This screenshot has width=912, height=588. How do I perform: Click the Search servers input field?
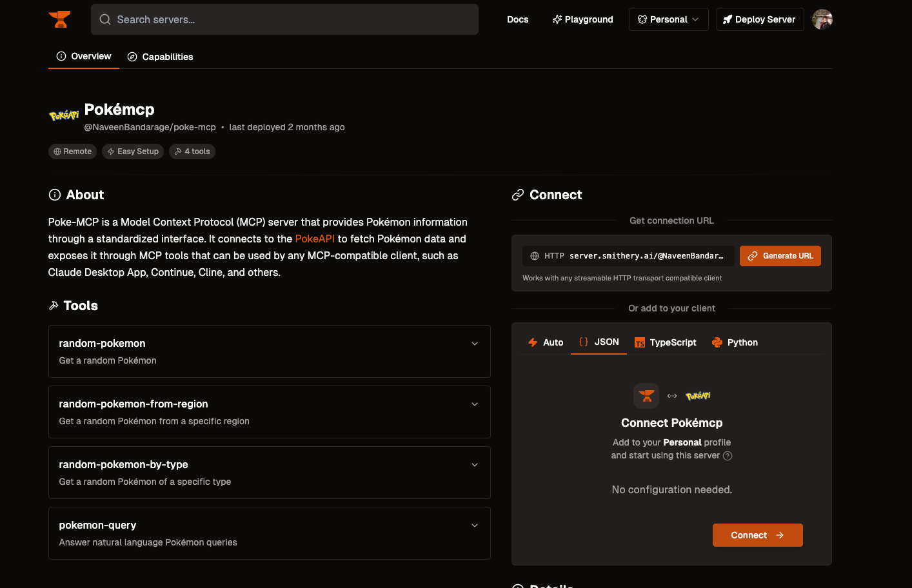[x=284, y=19]
